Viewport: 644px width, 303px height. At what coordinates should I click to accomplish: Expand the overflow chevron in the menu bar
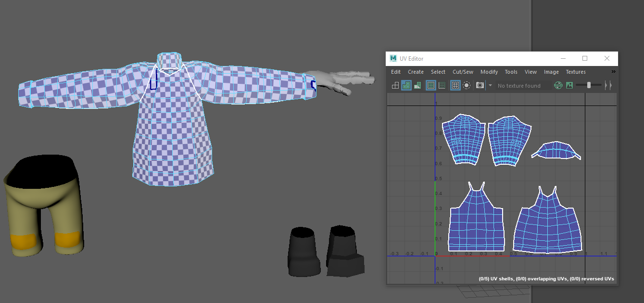614,71
